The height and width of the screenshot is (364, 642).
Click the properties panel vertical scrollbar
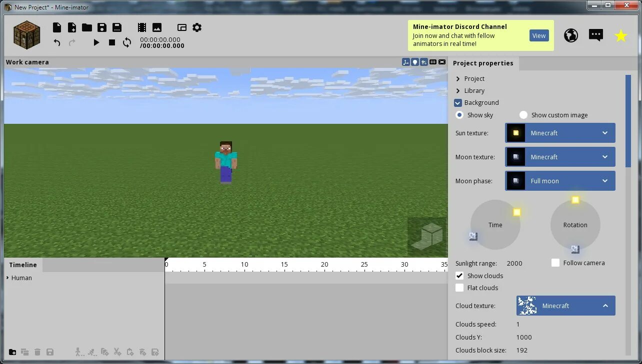[x=628, y=121]
